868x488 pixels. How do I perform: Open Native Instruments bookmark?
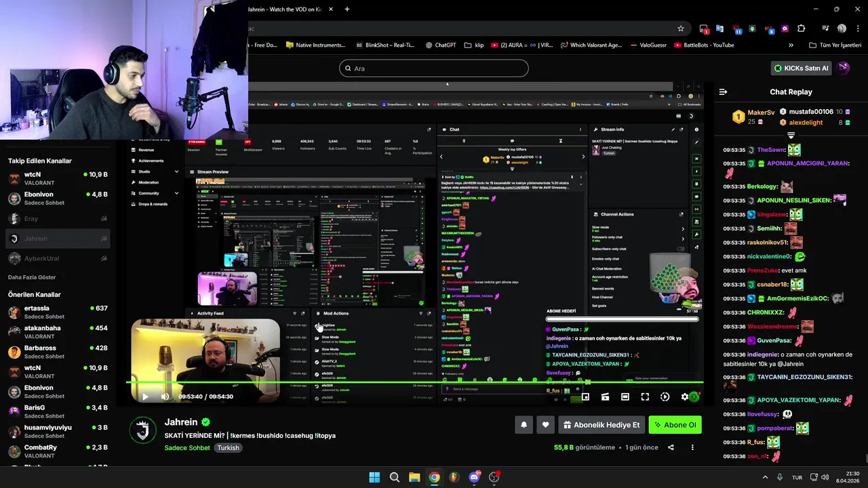[315, 45]
